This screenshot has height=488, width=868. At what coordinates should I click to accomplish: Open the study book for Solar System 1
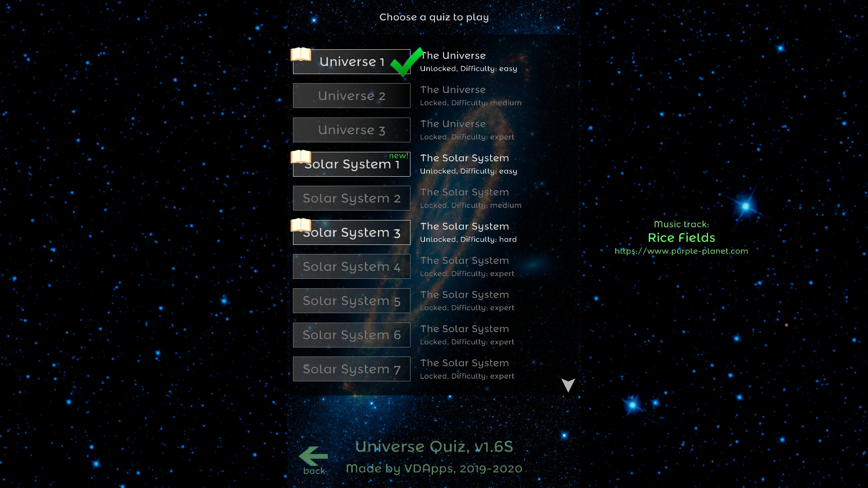coord(301,157)
